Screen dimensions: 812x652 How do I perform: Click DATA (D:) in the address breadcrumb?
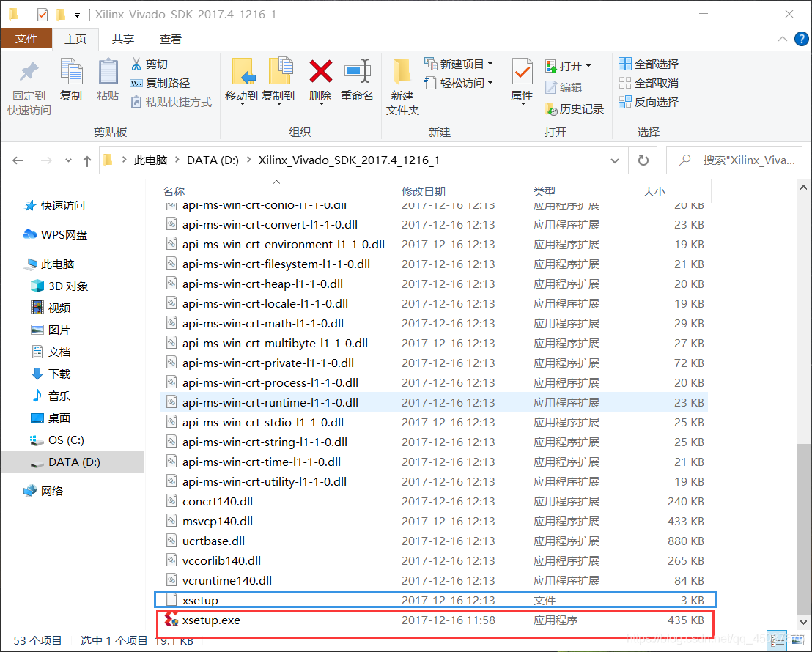(x=213, y=160)
